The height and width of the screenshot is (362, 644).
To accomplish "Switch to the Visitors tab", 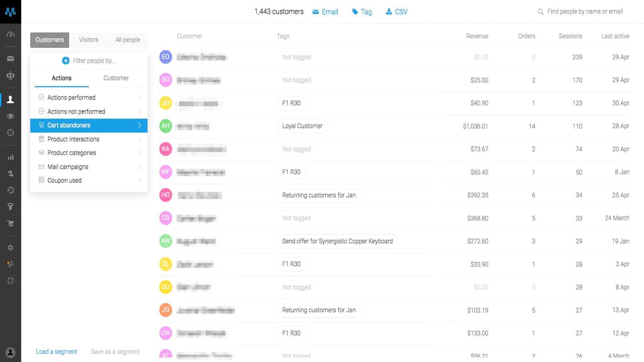I will [x=89, y=40].
